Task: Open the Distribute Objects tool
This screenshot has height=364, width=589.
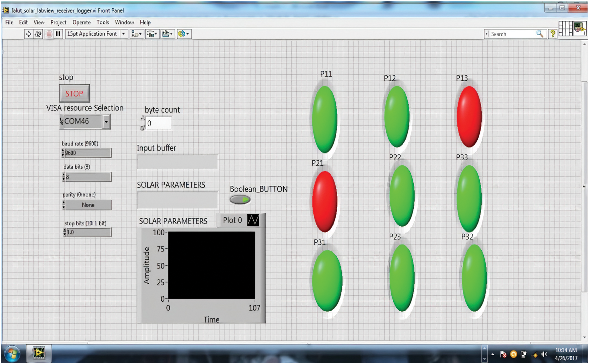Action: (152, 34)
